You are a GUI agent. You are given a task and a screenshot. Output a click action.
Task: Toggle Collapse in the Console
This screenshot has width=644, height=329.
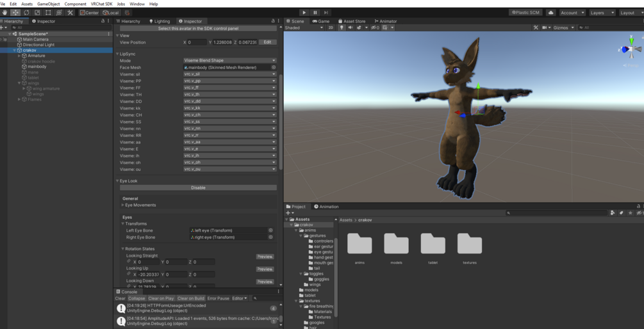pos(136,298)
